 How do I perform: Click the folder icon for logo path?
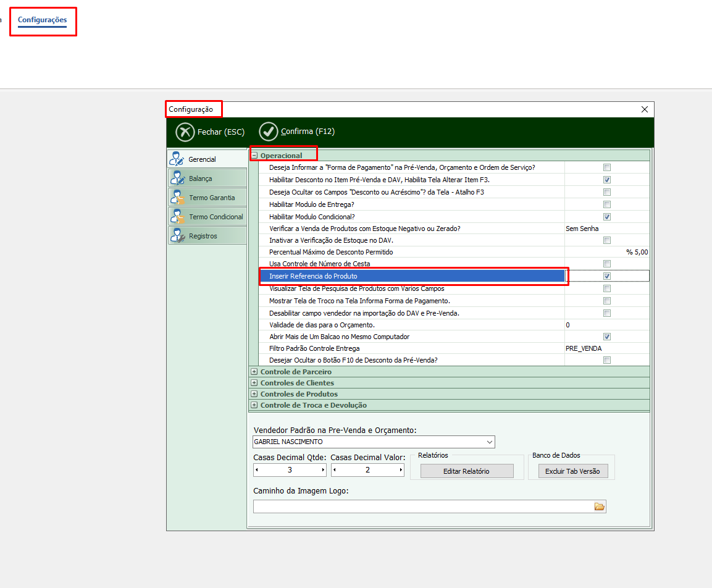tap(599, 506)
